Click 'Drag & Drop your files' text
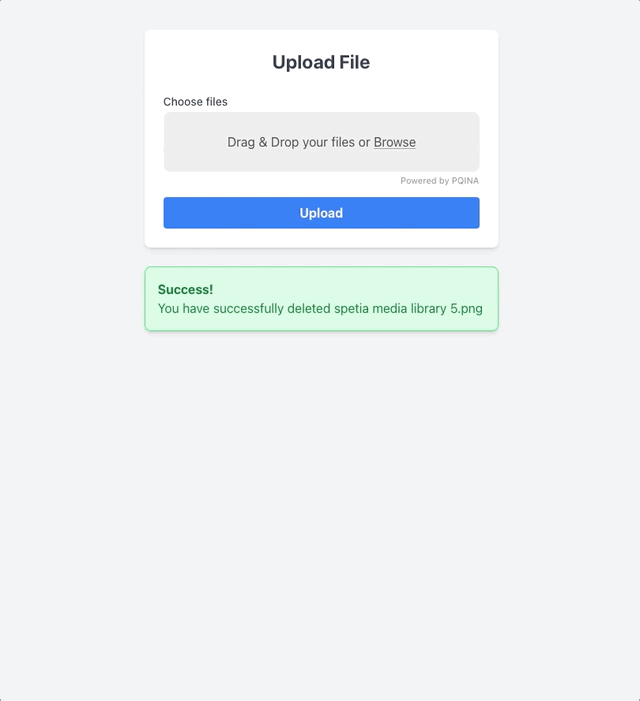Viewport: 640px width, 701px height. pyautogui.click(x=290, y=142)
